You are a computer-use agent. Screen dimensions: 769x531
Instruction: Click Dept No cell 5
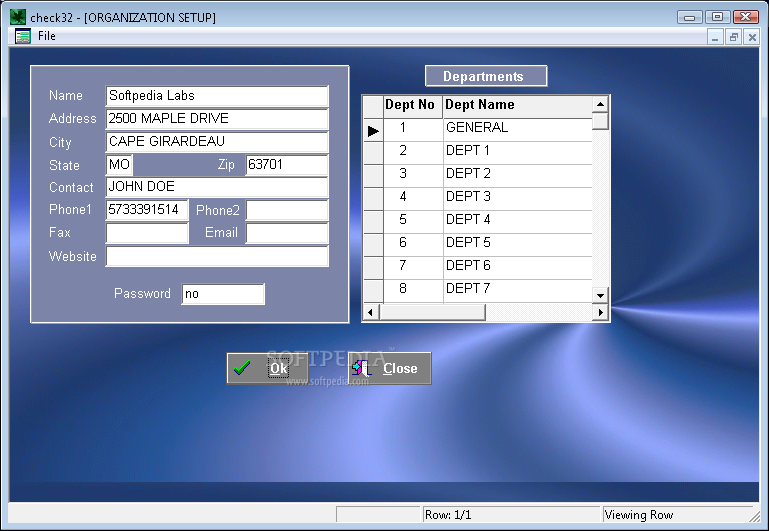[413, 222]
